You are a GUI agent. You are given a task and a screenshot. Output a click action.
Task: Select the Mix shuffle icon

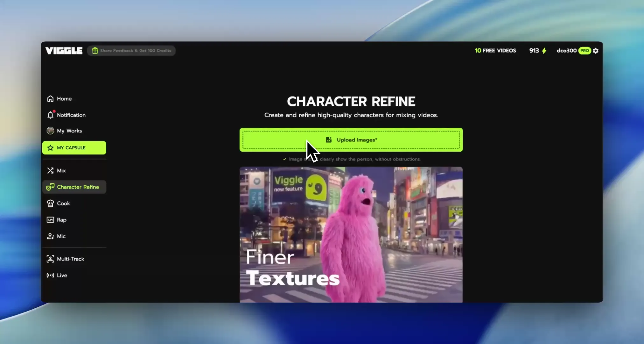pyautogui.click(x=50, y=170)
